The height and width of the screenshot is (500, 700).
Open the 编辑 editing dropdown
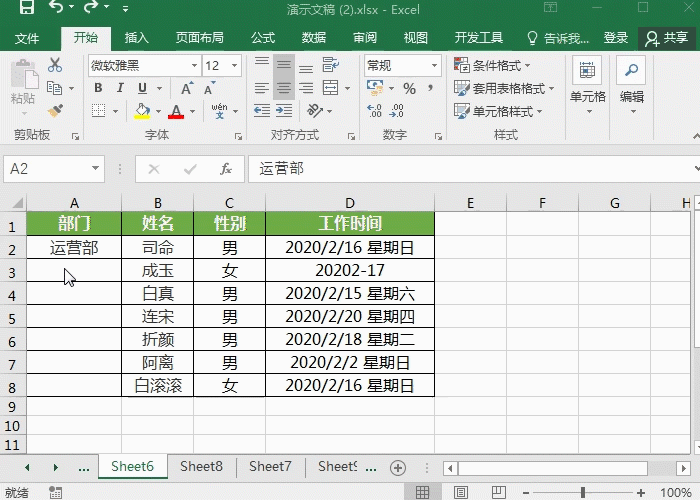[632, 85]
